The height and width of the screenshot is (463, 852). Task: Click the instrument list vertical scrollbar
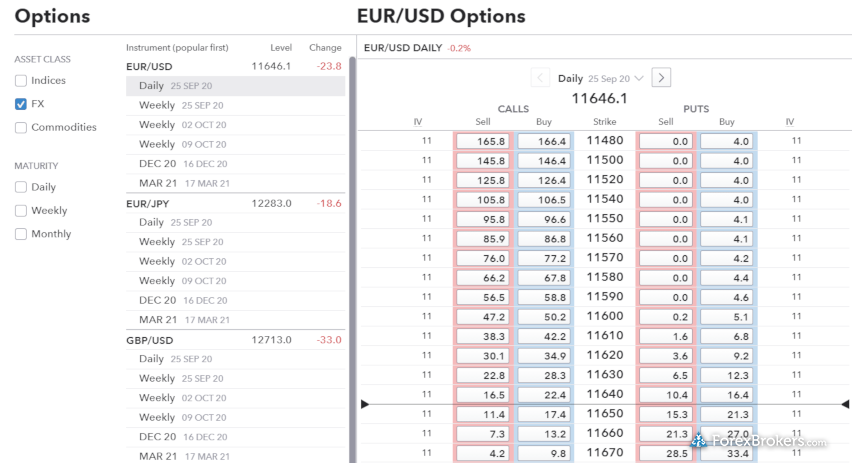(x=352, y=260)
